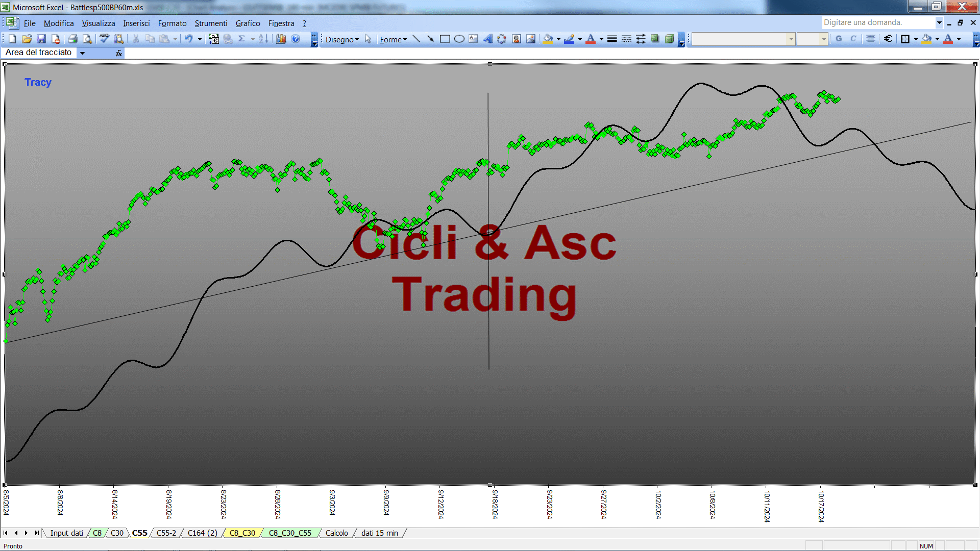The image size is (980, 551).
Task: Click the help question input field
Action: [x=878, y=22]
